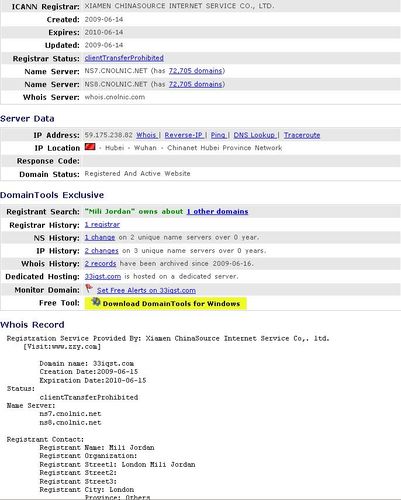This screenshot has width=401, height=500.
Task: Open Whois History 2 records link
Action: pyautogui.click(x=100, y=263)
